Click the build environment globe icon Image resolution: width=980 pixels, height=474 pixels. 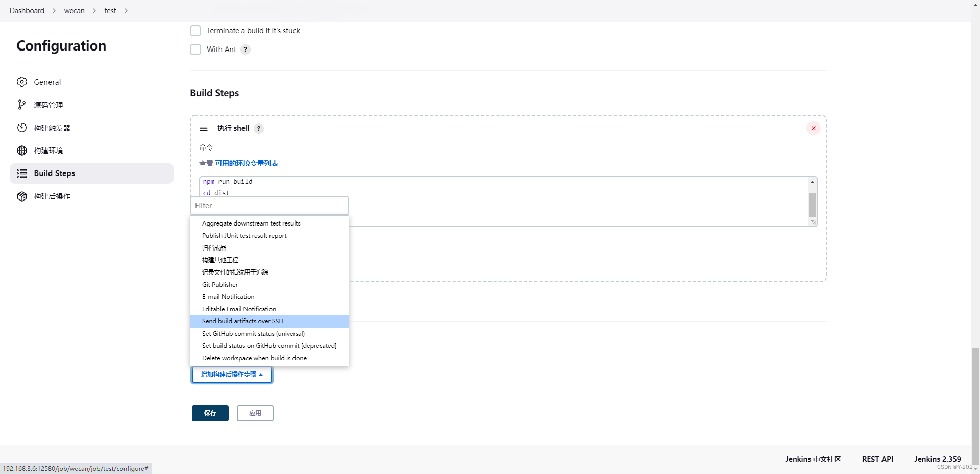(21, 151)
